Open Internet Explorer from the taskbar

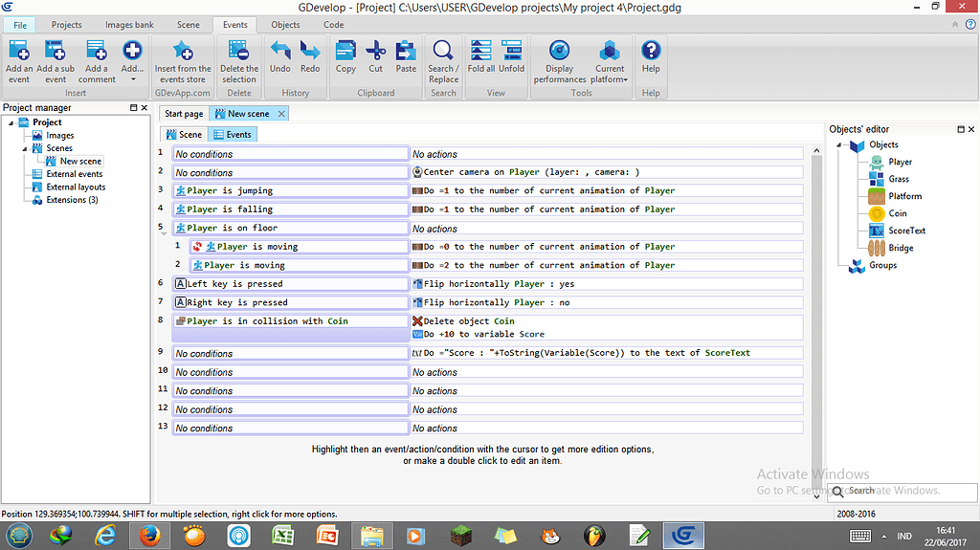[105, 537]
